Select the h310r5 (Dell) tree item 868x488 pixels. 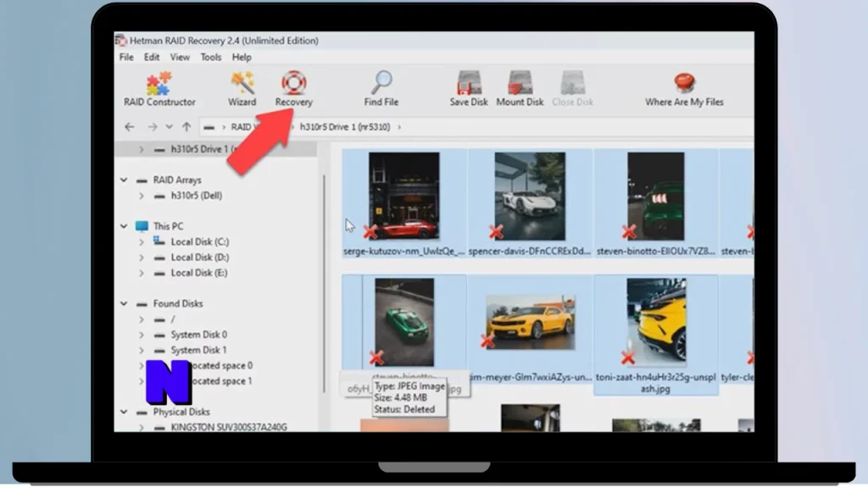196,196
